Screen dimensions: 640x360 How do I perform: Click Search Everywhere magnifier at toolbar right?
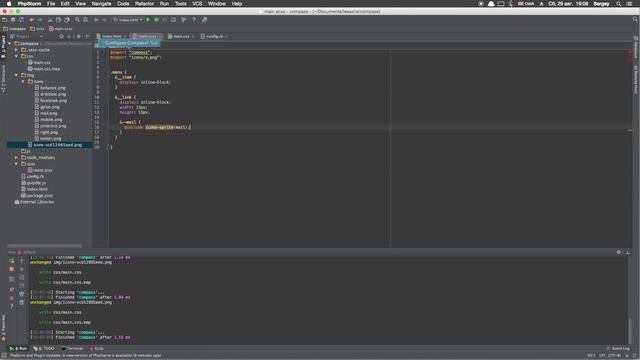click(635, 19)
